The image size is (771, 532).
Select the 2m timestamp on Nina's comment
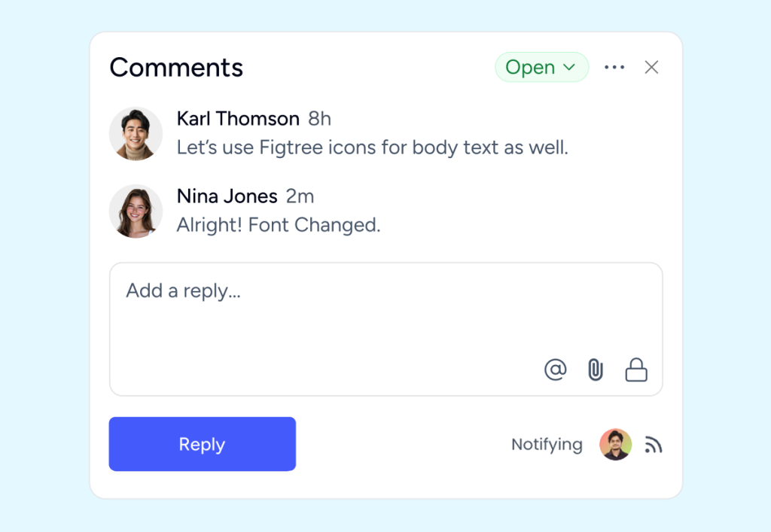300,196
